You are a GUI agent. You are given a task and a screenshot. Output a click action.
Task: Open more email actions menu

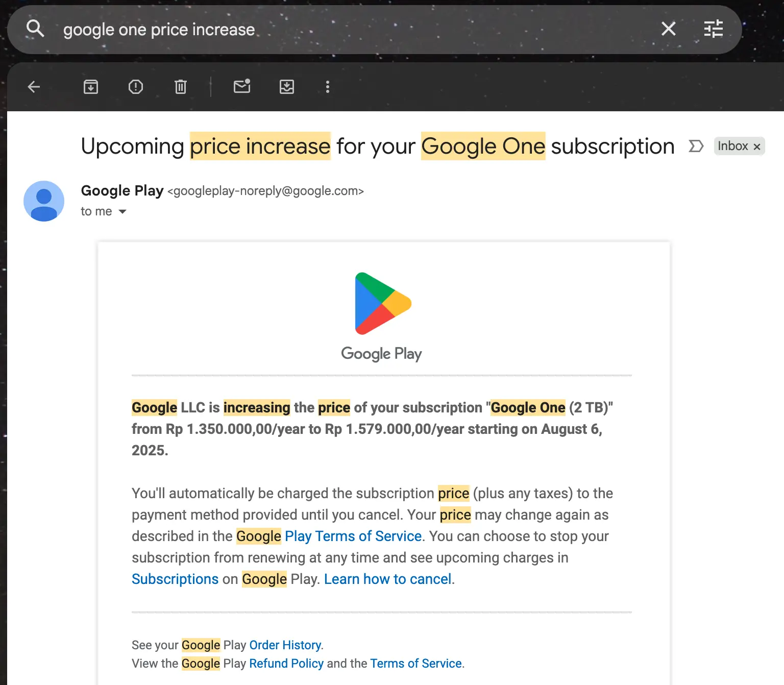(327, 87)
